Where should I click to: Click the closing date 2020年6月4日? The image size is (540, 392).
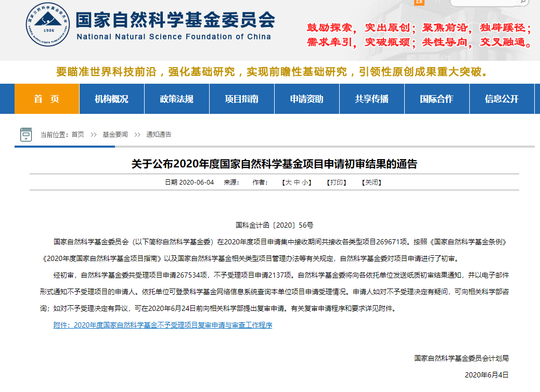pyautogui.click(x=486, y=375)
